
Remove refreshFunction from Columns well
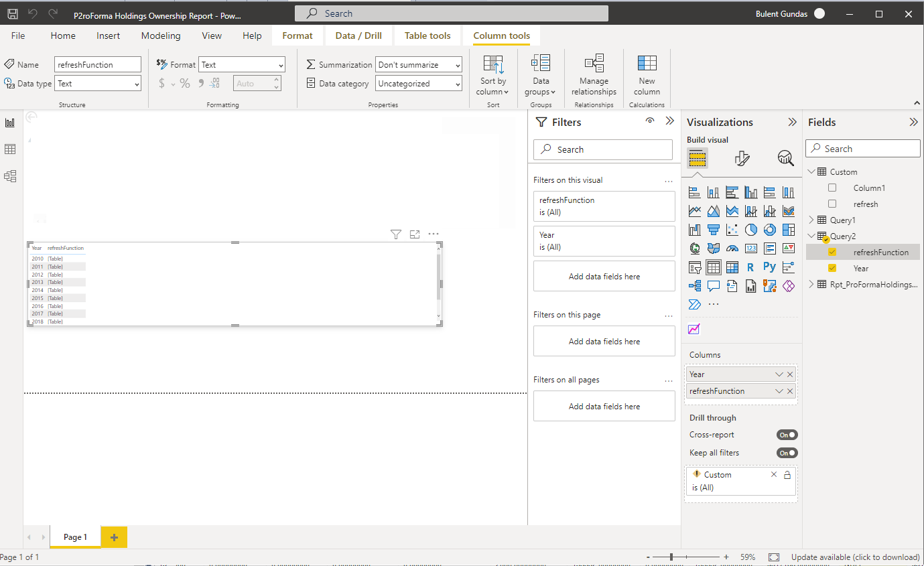[790, 391]
